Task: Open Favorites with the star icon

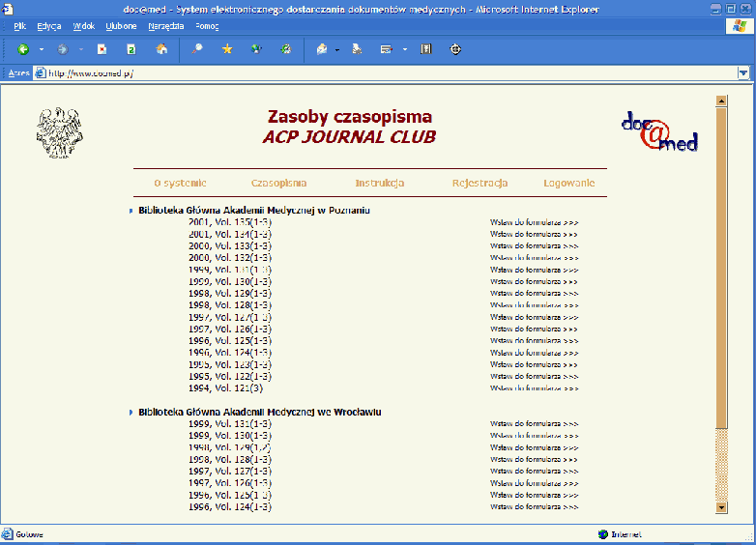Action: 227,49
